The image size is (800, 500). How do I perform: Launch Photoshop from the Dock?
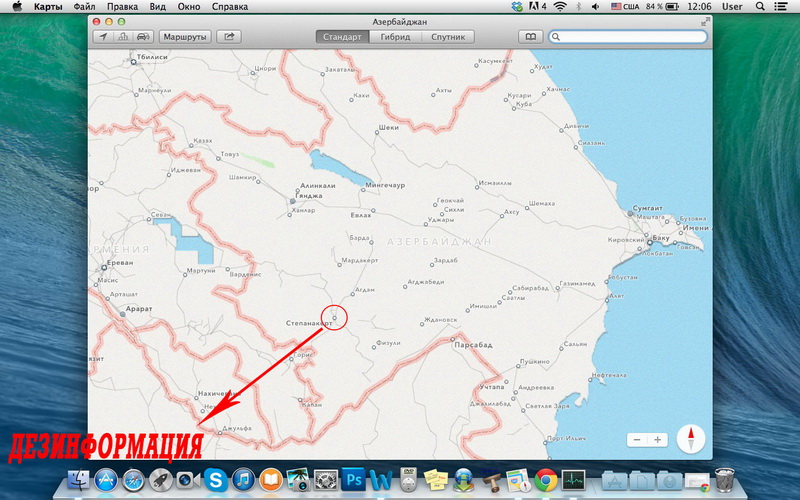pyautogui.click(x=353, y=480)
